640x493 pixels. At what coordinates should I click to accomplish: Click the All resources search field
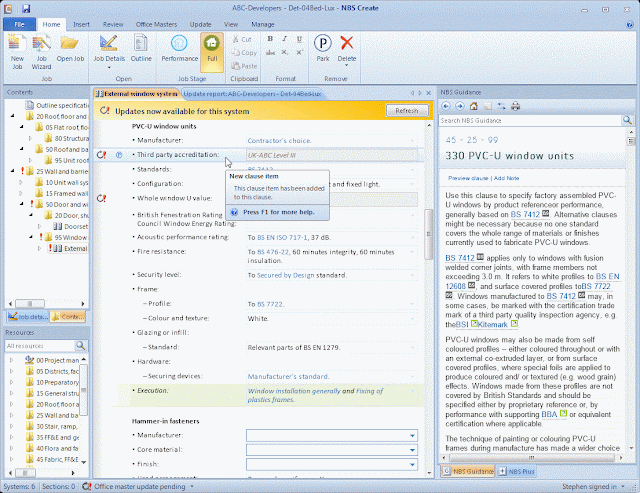click(40, 346)
